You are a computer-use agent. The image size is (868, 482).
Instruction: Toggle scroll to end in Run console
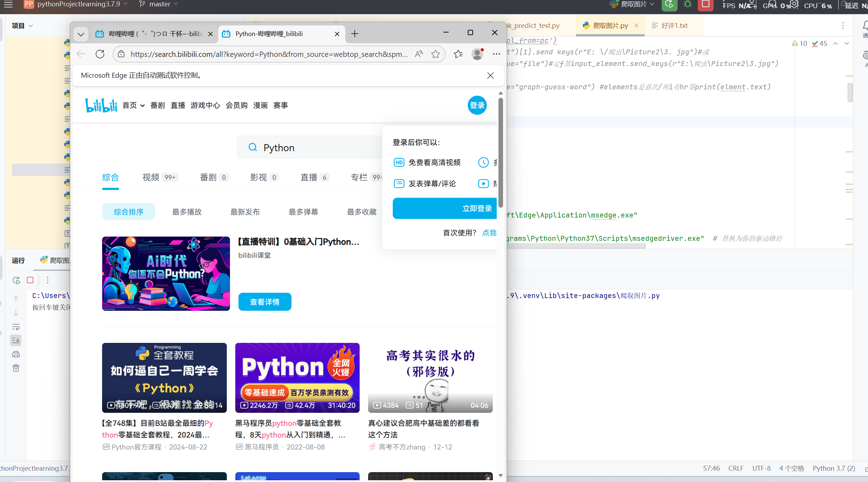point(16,340)
